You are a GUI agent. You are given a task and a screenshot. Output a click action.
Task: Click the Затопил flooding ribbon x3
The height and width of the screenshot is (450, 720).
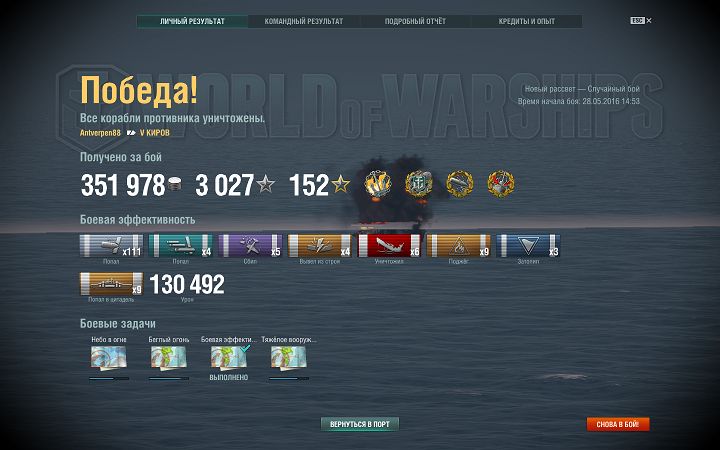pos(528,246)
